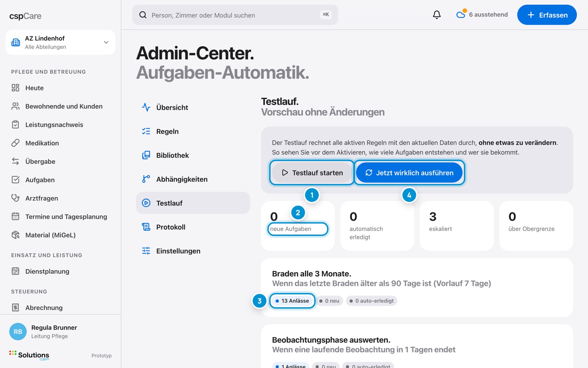The height and width of the screenshot is (368, 588).
Task: Click the Übergabe arrows icon
Action: point(15,161)
